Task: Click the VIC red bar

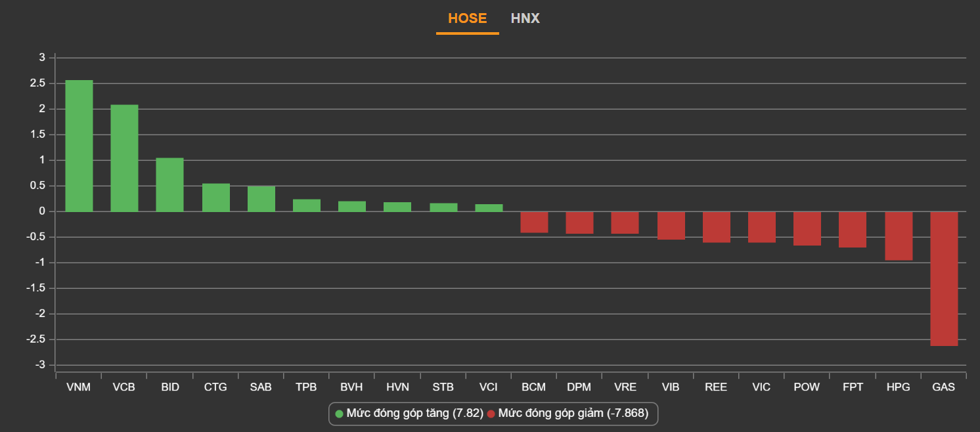Action: click(762, 227)
